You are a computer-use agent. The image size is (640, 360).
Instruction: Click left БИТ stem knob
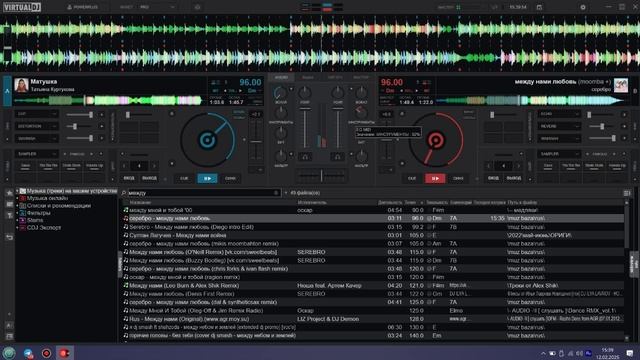click(x=281, y=132)
